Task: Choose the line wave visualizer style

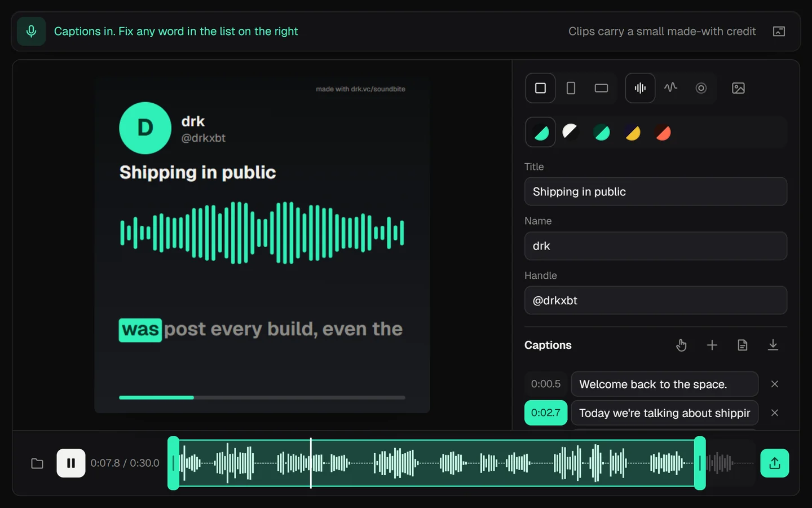Action: click(670, 88)
